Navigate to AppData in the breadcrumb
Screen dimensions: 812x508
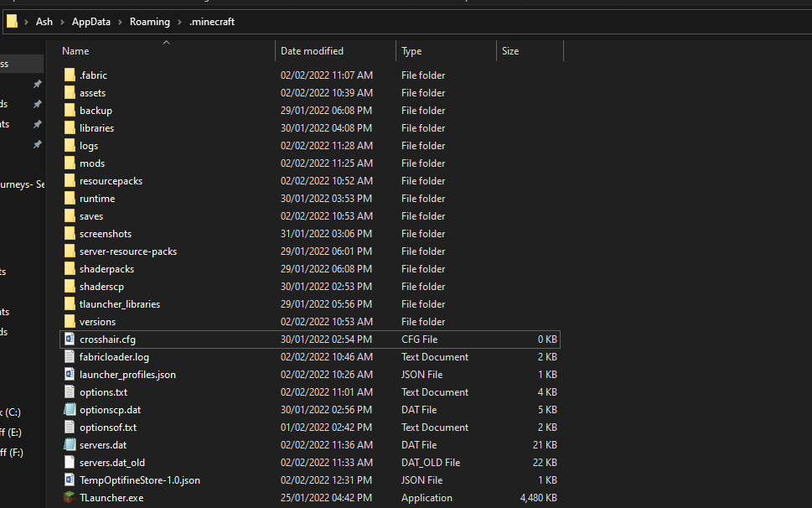(91, 22)
